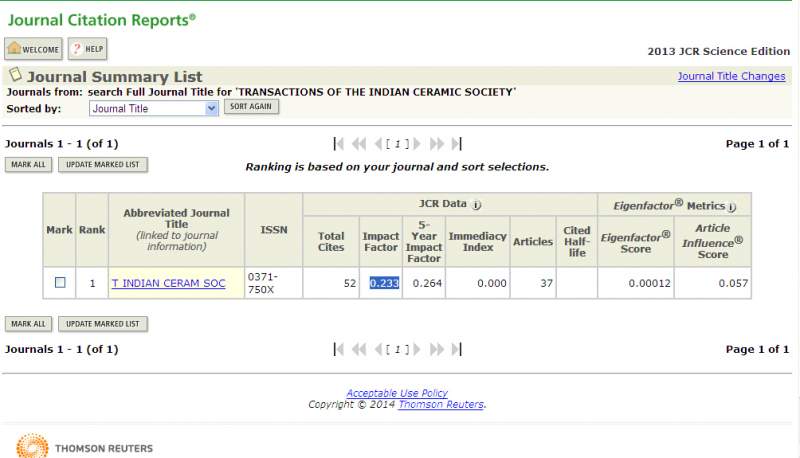Click Total Cites value 52
Image resolution: width=800 pixels, height=458 pixels.
click(349, 283)
